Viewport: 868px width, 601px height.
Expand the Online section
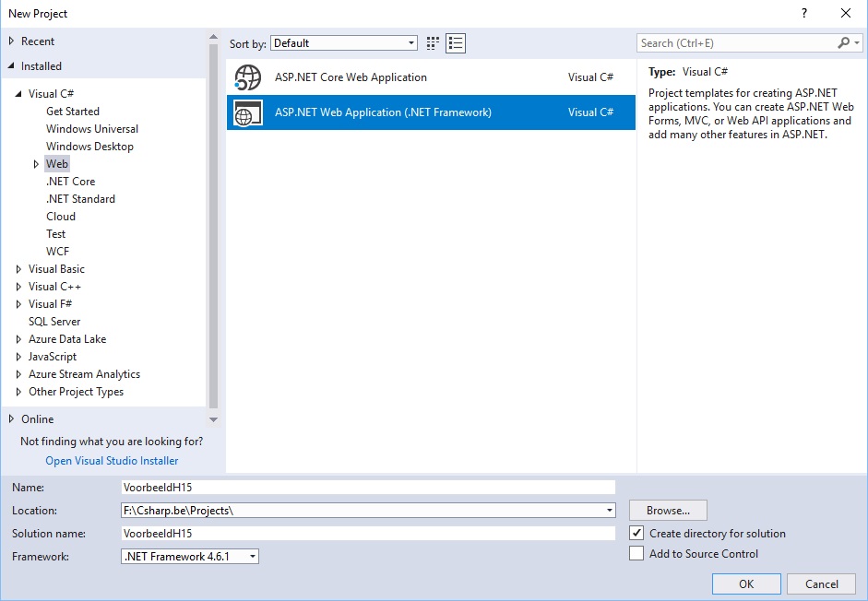pos(11,418)
